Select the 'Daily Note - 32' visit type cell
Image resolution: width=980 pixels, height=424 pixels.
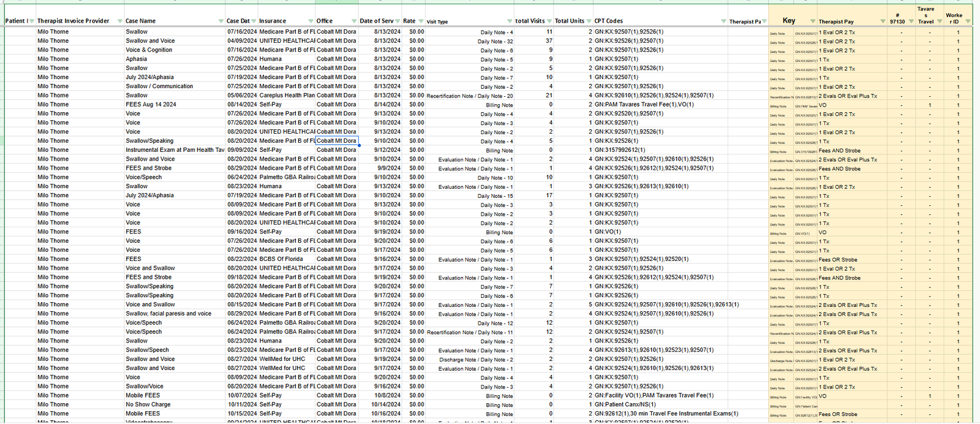pos(470,41)
